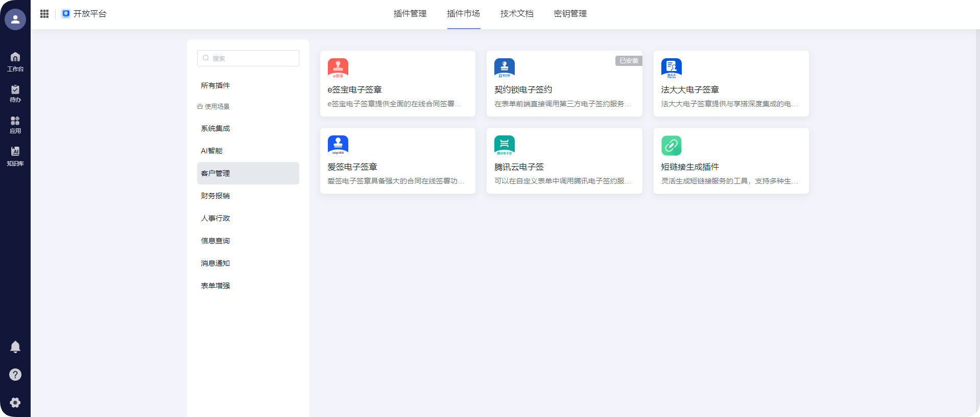Open the 知识库 knowledge base icon
980x417 pixels.
click(x=15, y=156)
